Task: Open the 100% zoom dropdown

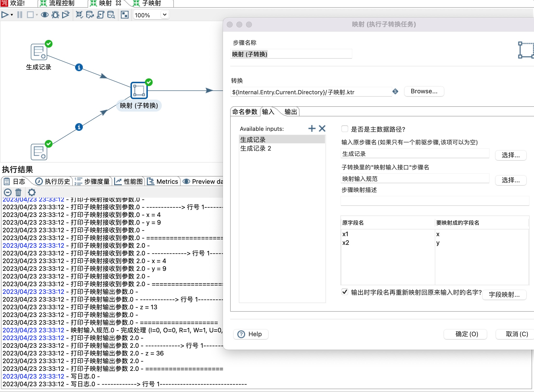Action: click(164, 15)
